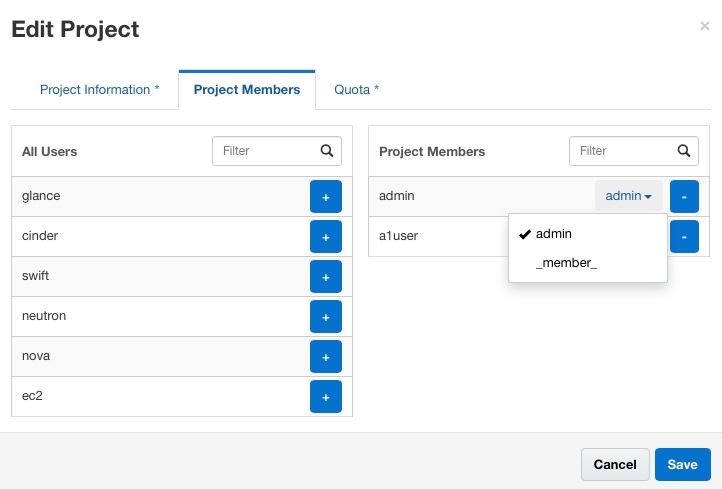The height and width of the screenshot is (489, 722).
Task: Choose the _member_ role option
Action: 566,262
